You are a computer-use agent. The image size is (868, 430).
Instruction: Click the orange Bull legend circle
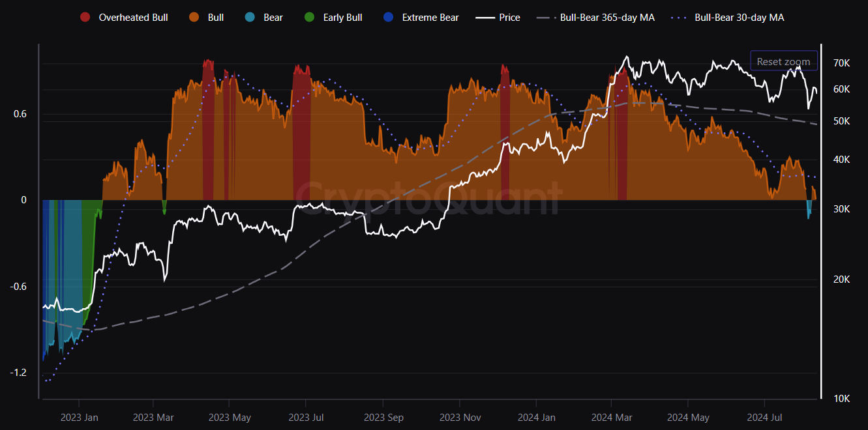click(194, 18)
